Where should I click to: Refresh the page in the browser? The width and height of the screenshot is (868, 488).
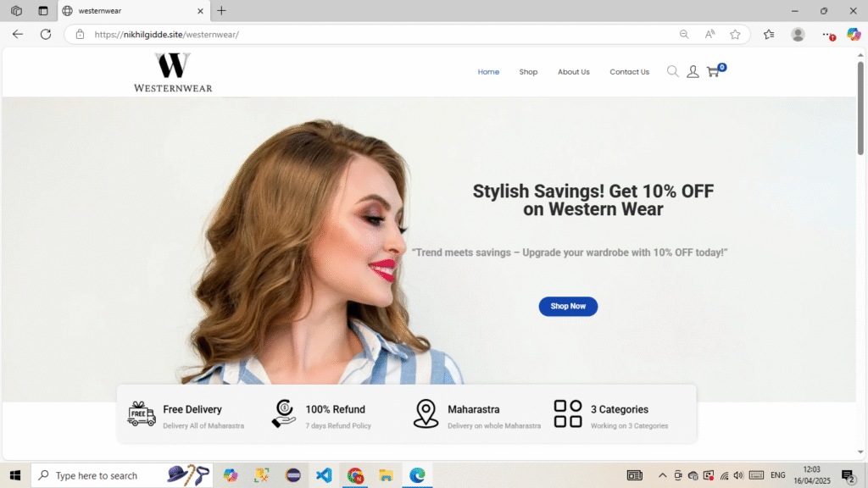click(x=46, y=35)
